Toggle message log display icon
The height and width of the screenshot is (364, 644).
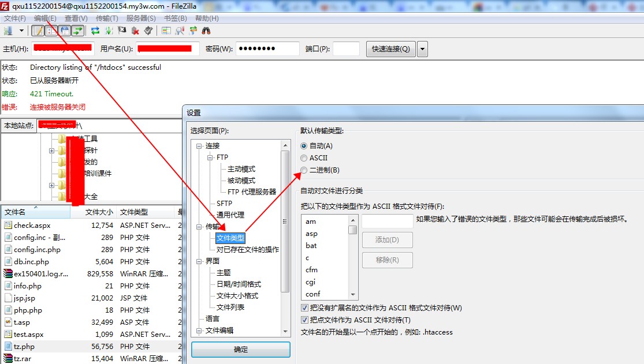[x=38, y=31]
